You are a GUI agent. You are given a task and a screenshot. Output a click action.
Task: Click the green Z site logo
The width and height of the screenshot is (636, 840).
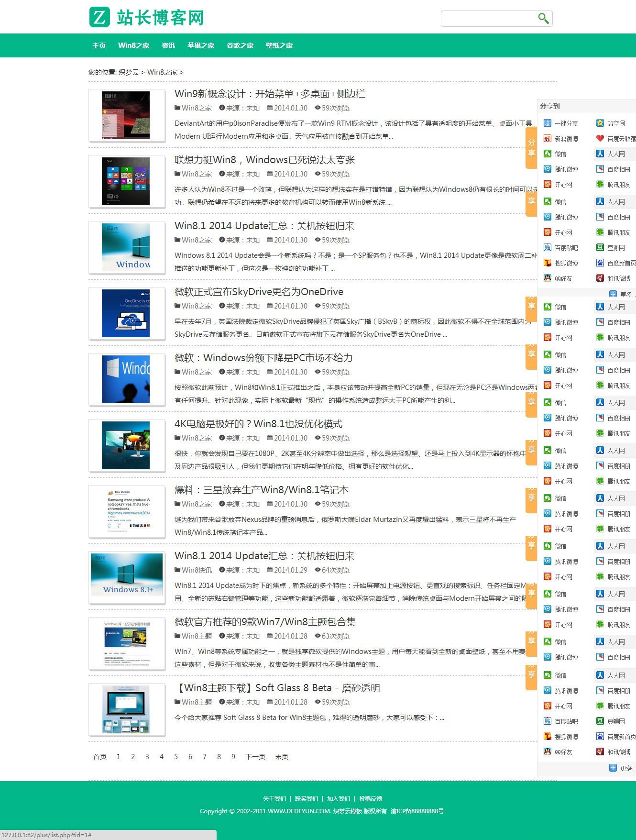click(x=99, y=17)
